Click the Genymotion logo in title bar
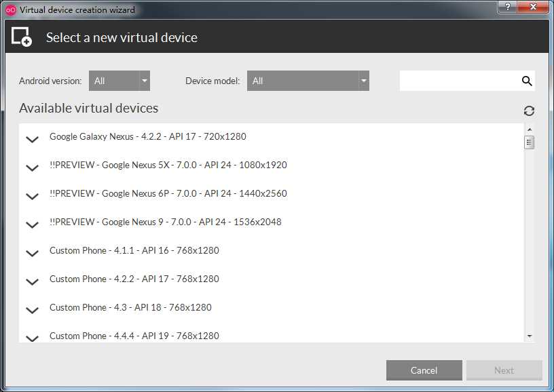 point(11,10)
